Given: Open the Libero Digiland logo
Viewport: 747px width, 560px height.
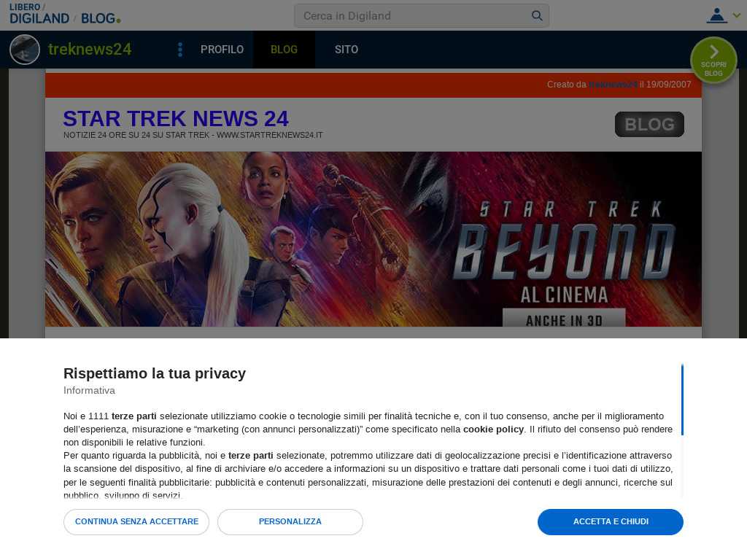Looking at the screenshot, I should 39,14.
